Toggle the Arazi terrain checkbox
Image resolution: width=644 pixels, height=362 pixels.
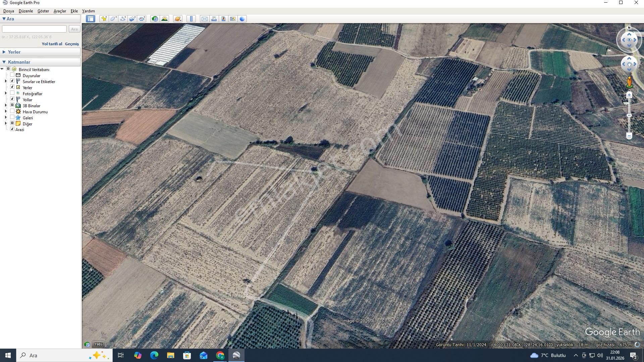tap(12, 129)
